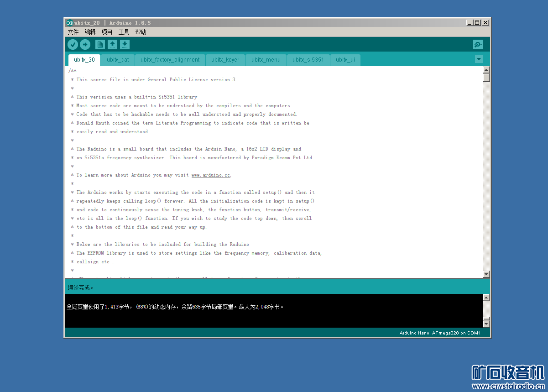Click the comment line starting 'callsign etc'
This screenshot has height=392, width=548.
pyautogui.click(x=92, y=261)
